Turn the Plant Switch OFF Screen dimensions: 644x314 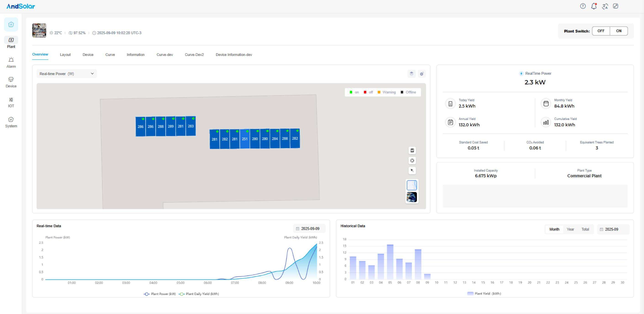point(601,31)
